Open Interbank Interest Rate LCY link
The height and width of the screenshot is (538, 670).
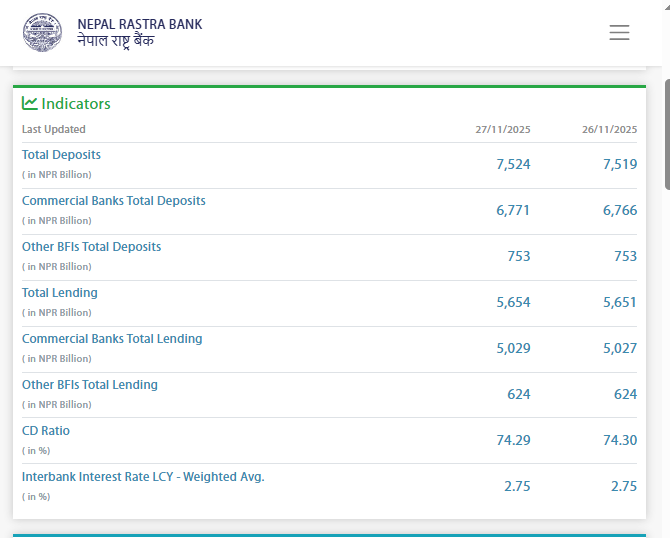point(143,477)
